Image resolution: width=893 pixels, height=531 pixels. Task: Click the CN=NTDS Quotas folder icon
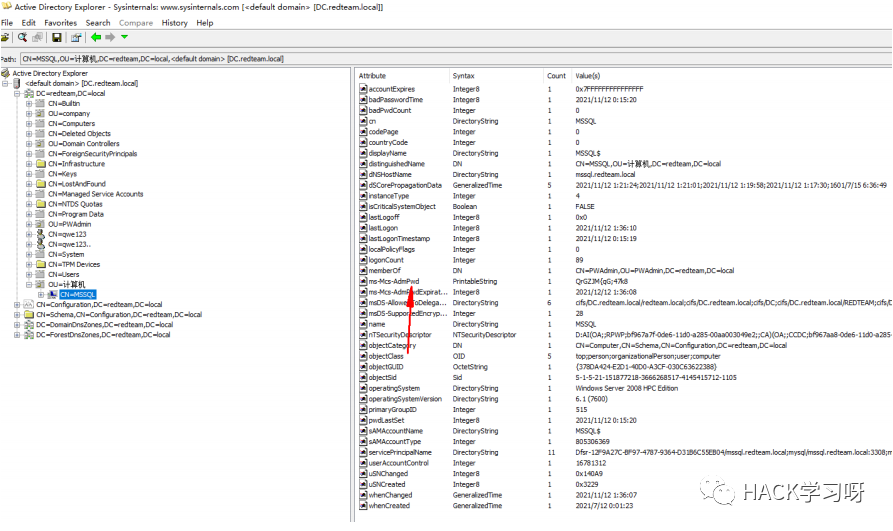(x=40, y=204)
